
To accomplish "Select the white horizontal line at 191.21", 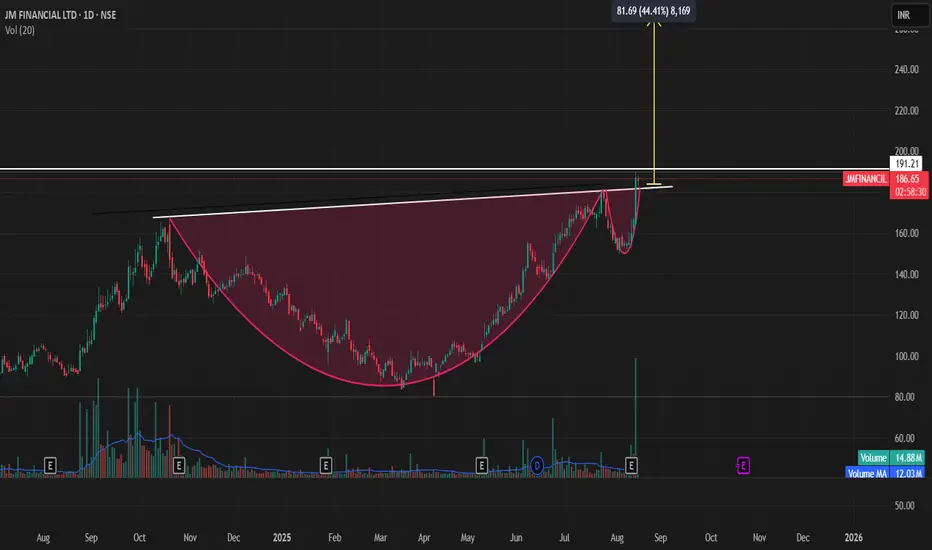I will [445, 169].
